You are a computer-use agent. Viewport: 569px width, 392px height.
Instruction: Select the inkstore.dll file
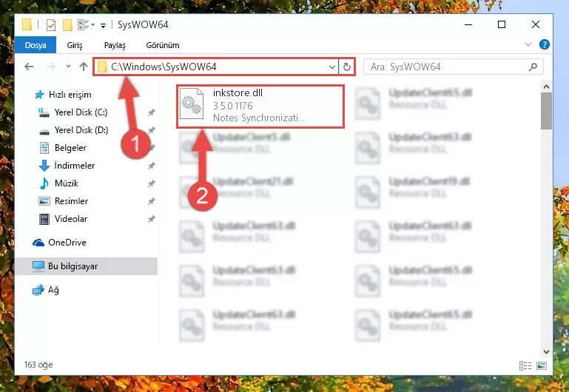tap(260, 107)
